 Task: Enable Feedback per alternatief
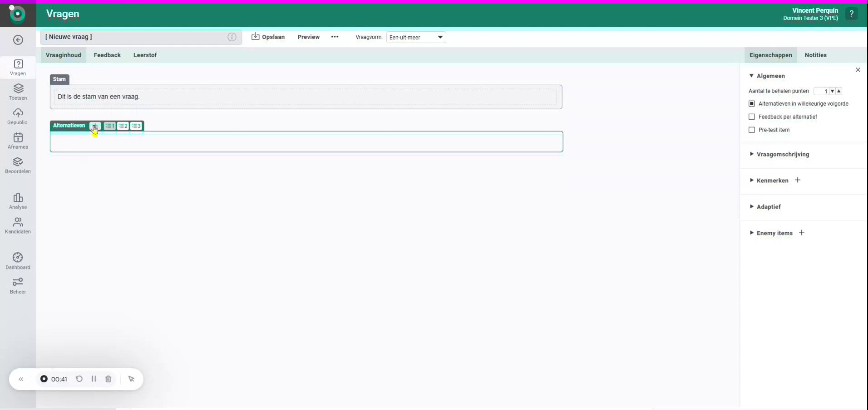pos(751,117)
